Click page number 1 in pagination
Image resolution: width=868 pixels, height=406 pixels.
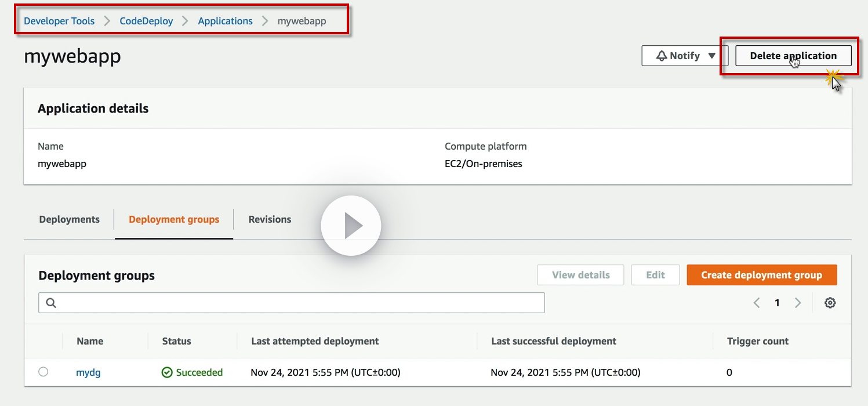[x=777, y=303]
